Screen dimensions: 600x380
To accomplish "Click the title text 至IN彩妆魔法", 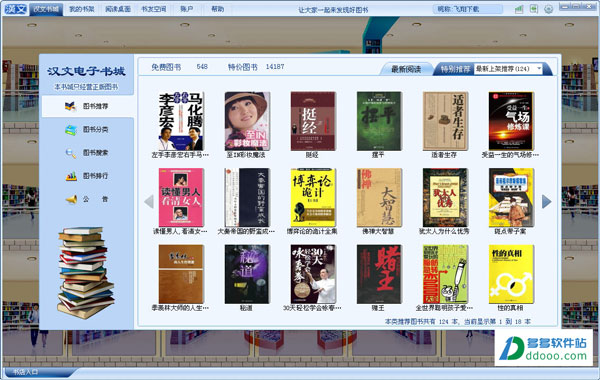I will (246, 155).
